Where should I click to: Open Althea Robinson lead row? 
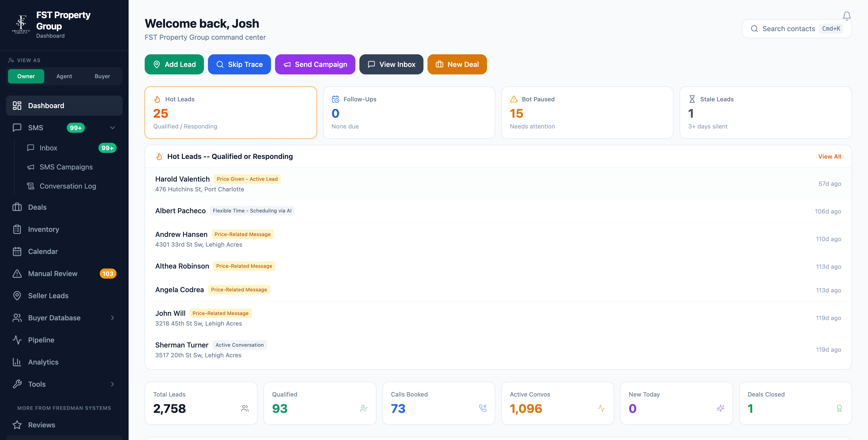coord(498,267)
